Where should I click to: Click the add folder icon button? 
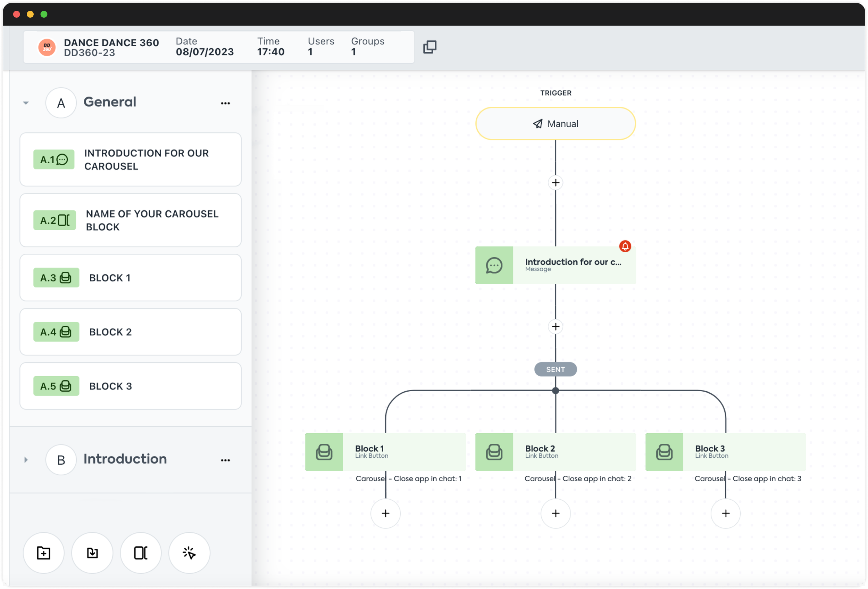click(x=44, y=553)
